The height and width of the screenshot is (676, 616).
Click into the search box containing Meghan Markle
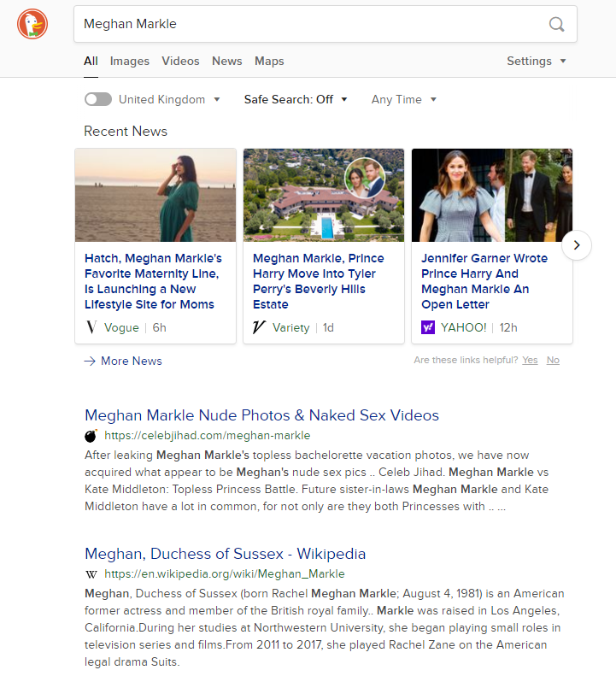point(308,24)
